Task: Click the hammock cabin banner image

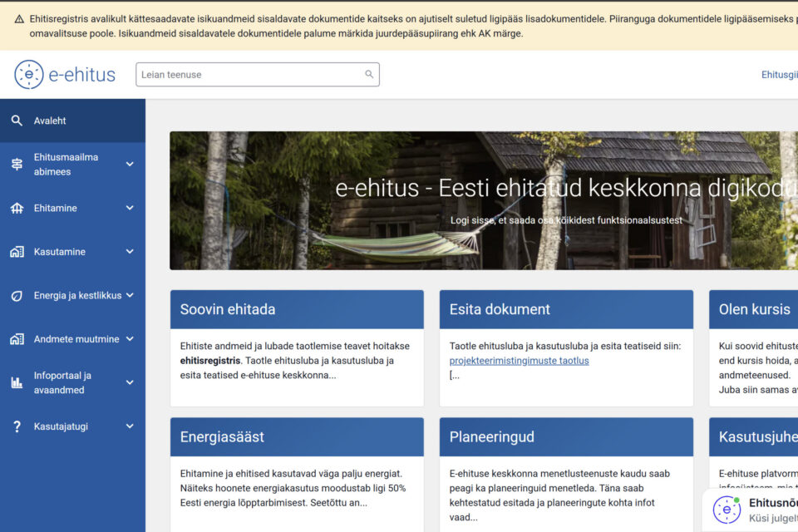Action: pos(484,200)
